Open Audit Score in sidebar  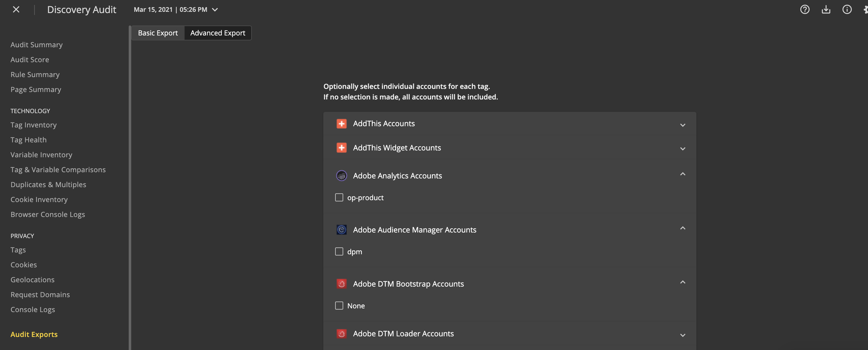(30, 60)
